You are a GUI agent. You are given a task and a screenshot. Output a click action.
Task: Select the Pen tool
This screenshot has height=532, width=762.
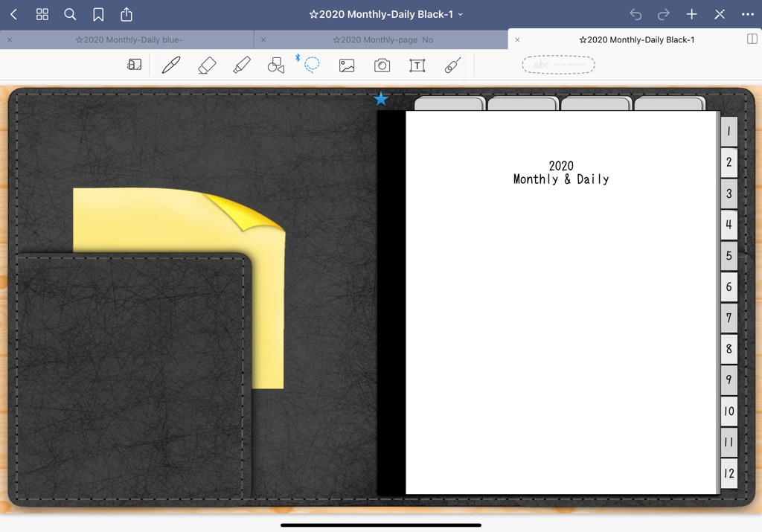coord(171,65)
